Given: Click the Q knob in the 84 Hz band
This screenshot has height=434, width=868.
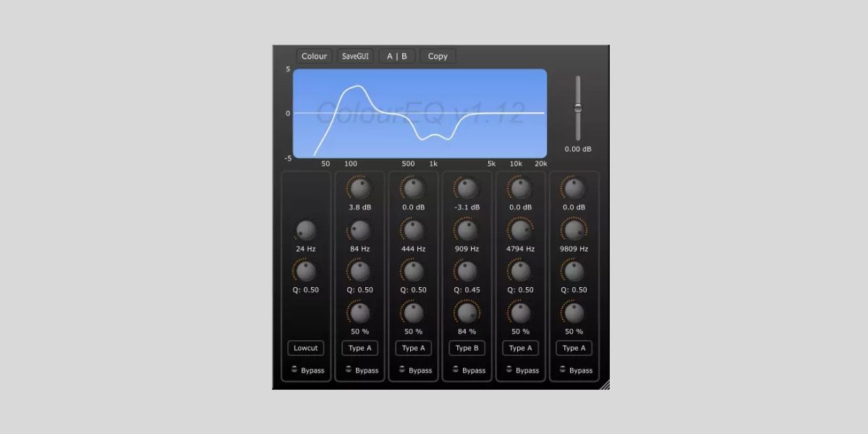Looking at the screenshot, I should pos(359,271).
